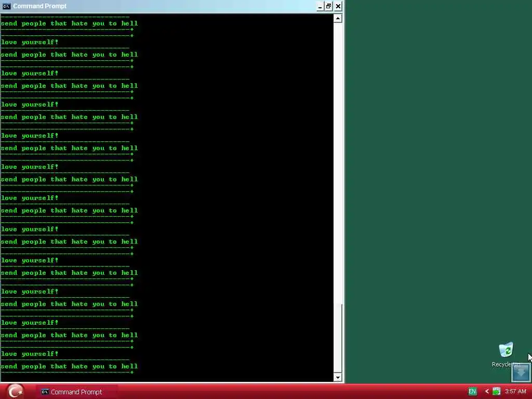Click the scrollbar down arrow in Command Prompt
Screen dimensions: 532x399
[x=338, y=377]
